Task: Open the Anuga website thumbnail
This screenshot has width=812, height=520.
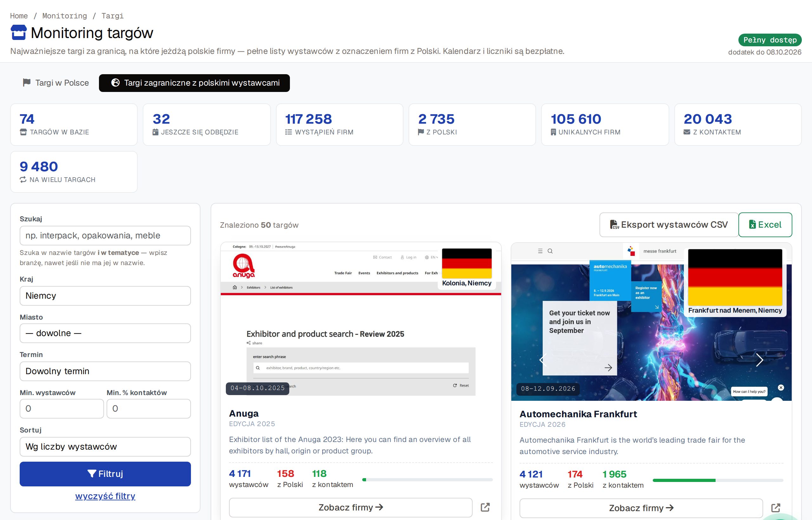Action: pos(361,321)
